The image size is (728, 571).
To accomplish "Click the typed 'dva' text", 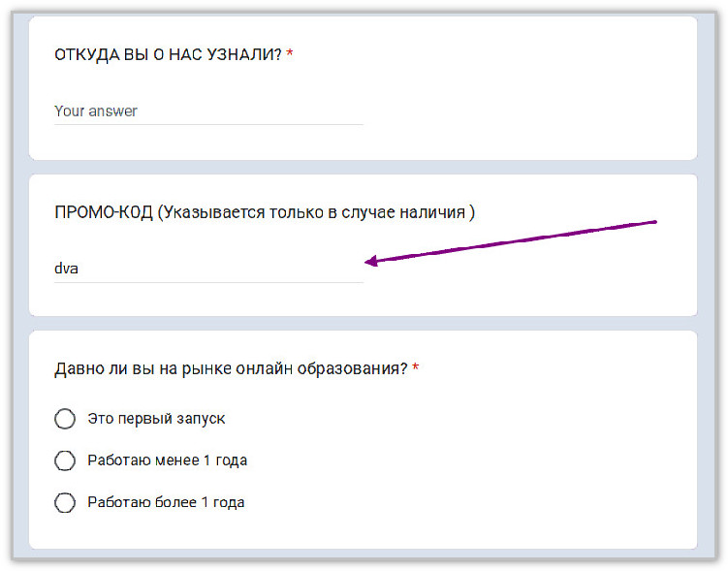I will (x=66, y=269).
